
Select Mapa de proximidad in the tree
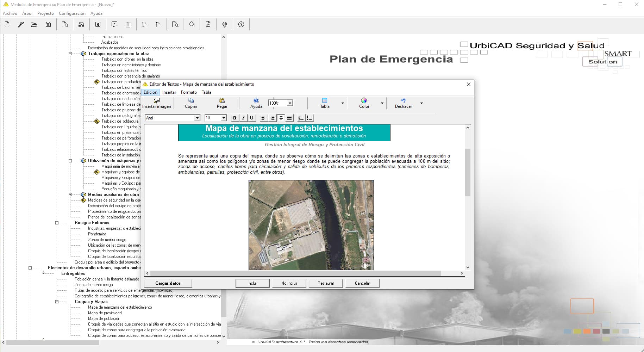tap(105, 313)
